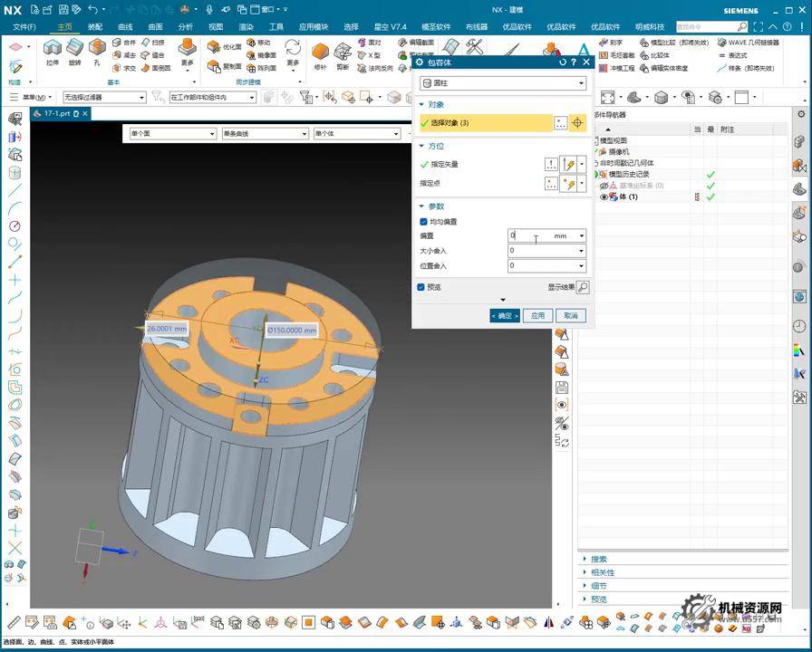
Task: Click the 剪断 (Trim) tool icon
Action: point(343,53)
